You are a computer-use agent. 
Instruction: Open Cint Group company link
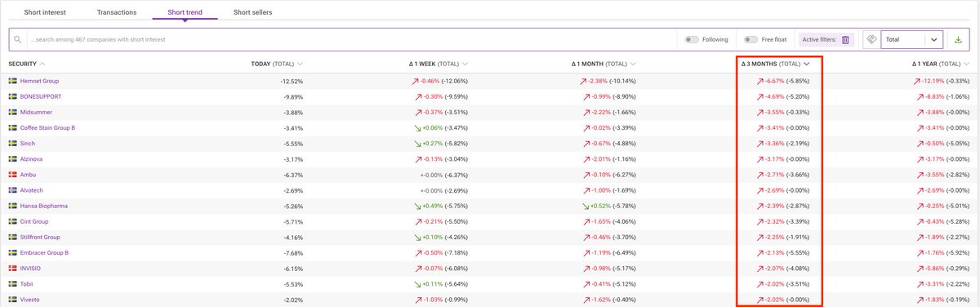(34, 221)
